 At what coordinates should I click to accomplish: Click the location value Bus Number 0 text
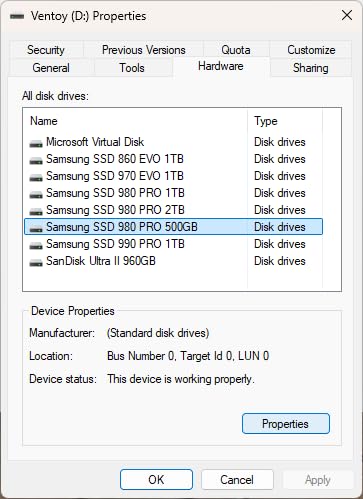click(x=188, y=356)
